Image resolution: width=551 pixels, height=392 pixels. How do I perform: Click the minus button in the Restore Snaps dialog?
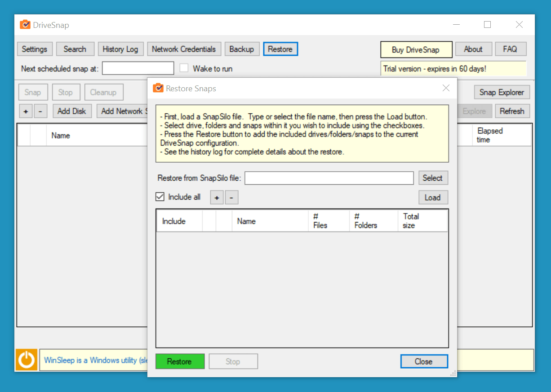(231, 197)
